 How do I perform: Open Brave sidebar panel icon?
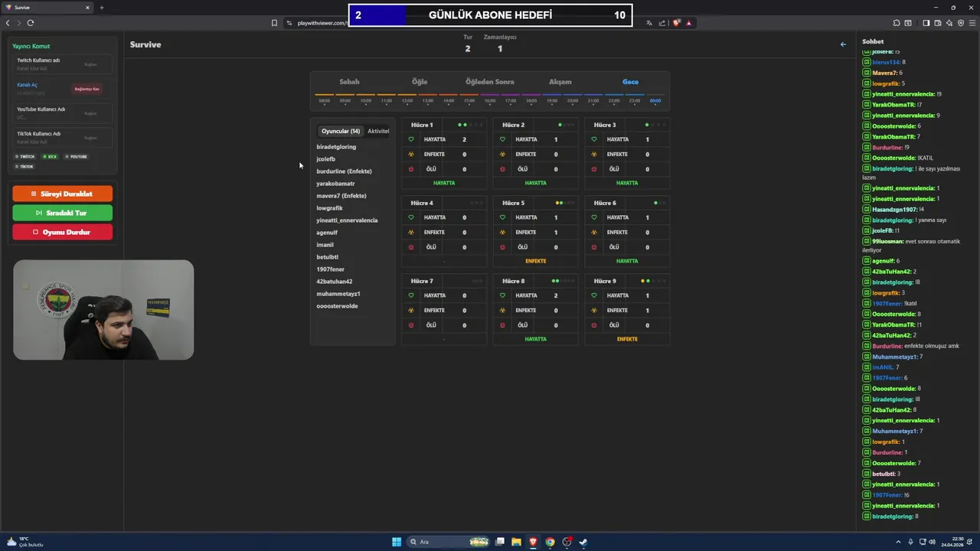click(x=926, y=23)
